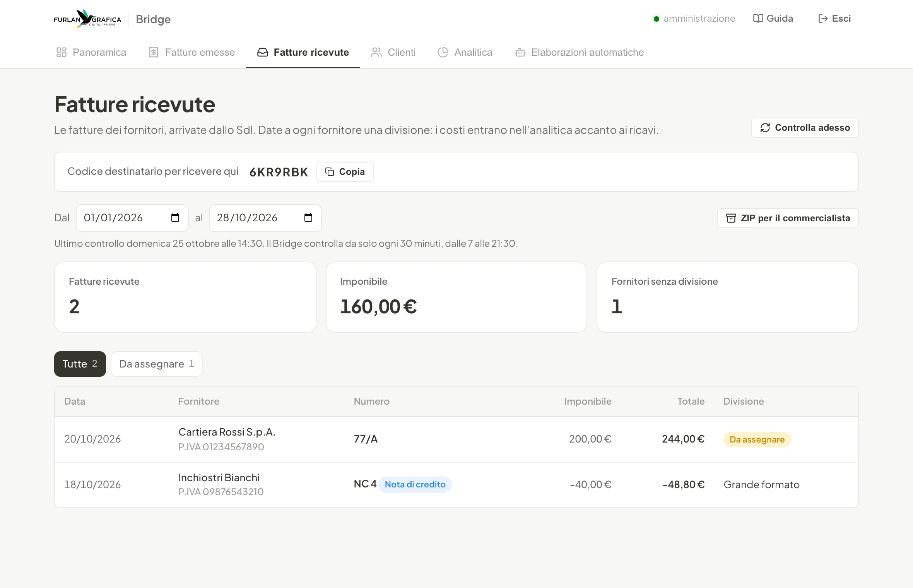Select supplier Cartiera Rossi S.p.A.
This screenshot has height=588, width=913.
tap(227, 432)
